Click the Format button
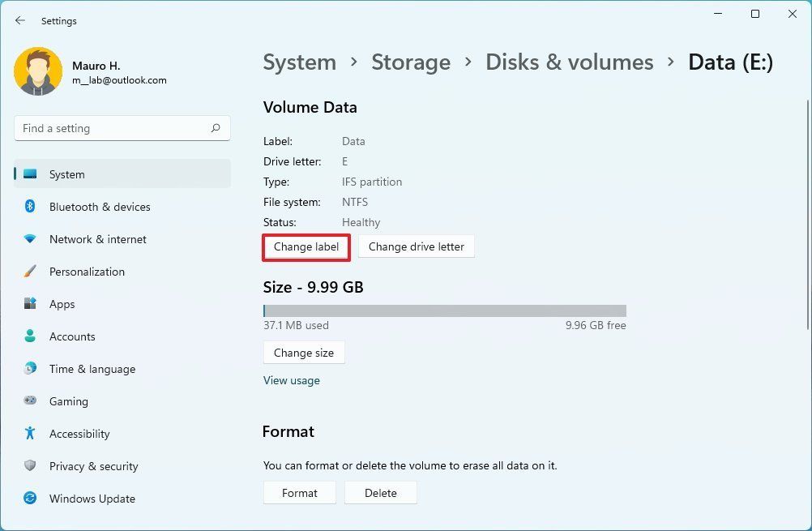This screenshot has width=812, height=531. pos(299,492)
